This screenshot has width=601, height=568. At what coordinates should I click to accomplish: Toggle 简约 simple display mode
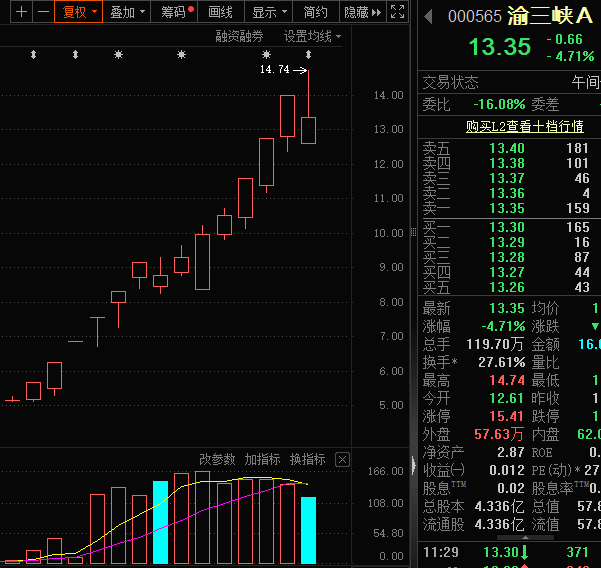[x=315, y=12]
